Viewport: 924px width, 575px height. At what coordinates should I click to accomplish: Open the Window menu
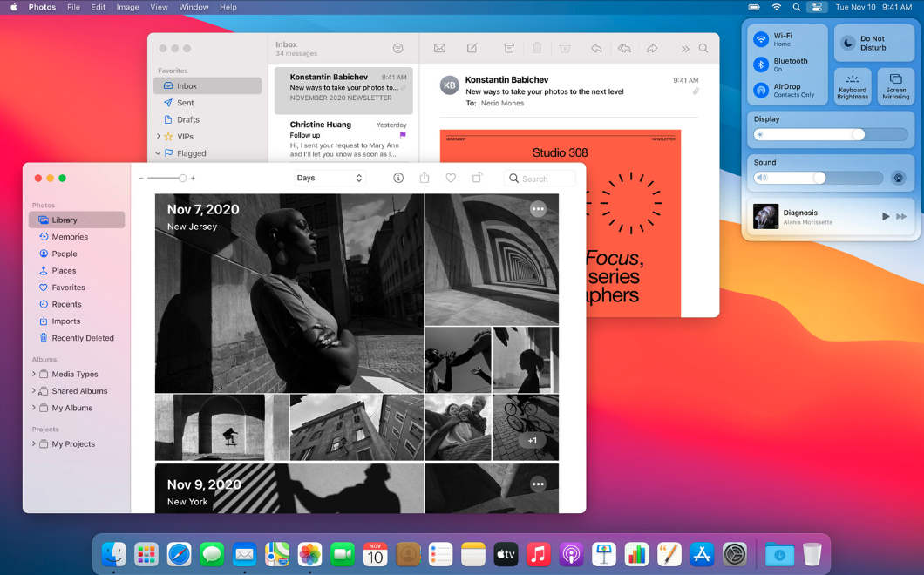[194, 7]
